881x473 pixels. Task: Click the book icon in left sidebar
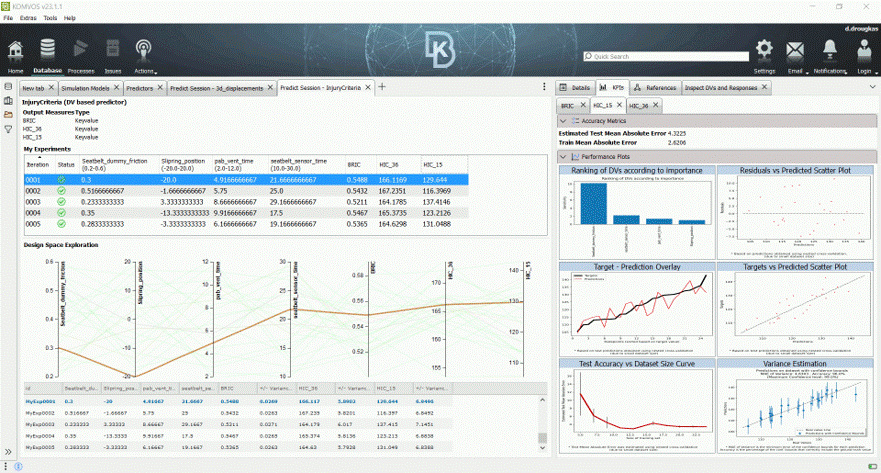[x=8, y=101]
